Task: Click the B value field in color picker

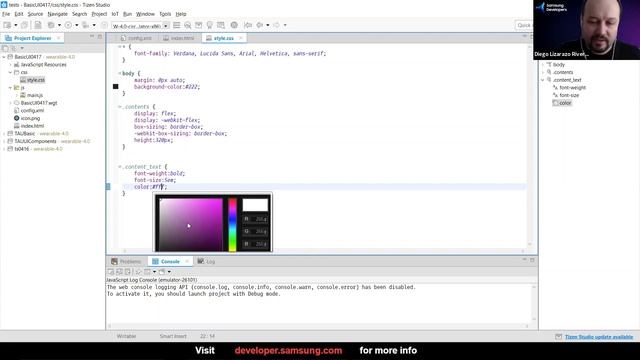Action: tap(256, 244)
